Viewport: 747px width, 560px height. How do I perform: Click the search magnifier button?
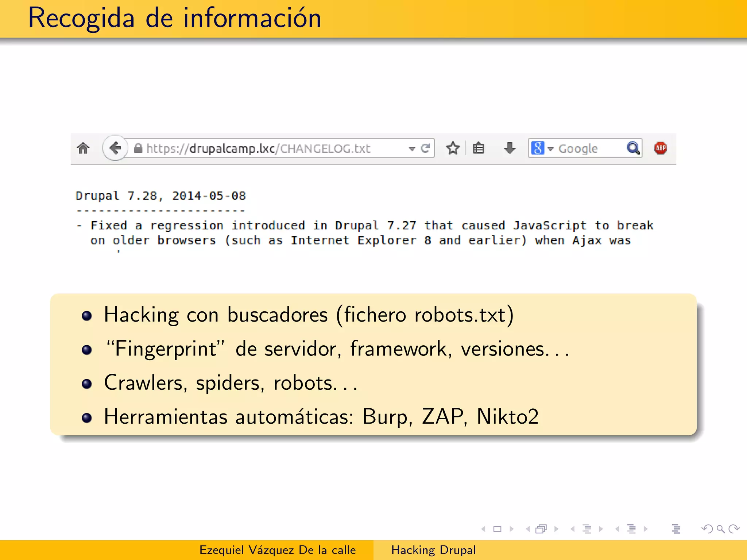[633, 148]
